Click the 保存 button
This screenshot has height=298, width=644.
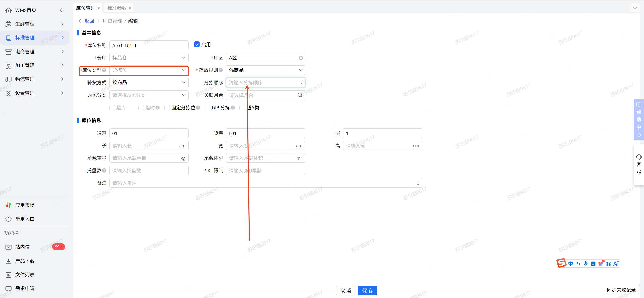coord(367,290)
